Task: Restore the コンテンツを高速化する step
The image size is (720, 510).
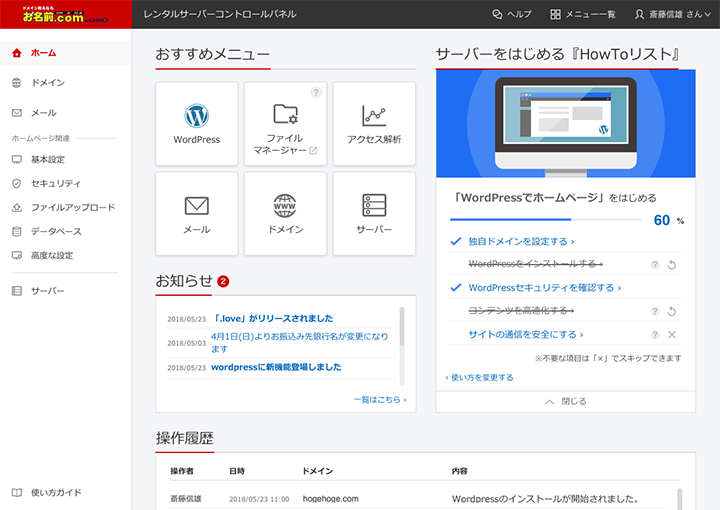Action: point(672,311)
